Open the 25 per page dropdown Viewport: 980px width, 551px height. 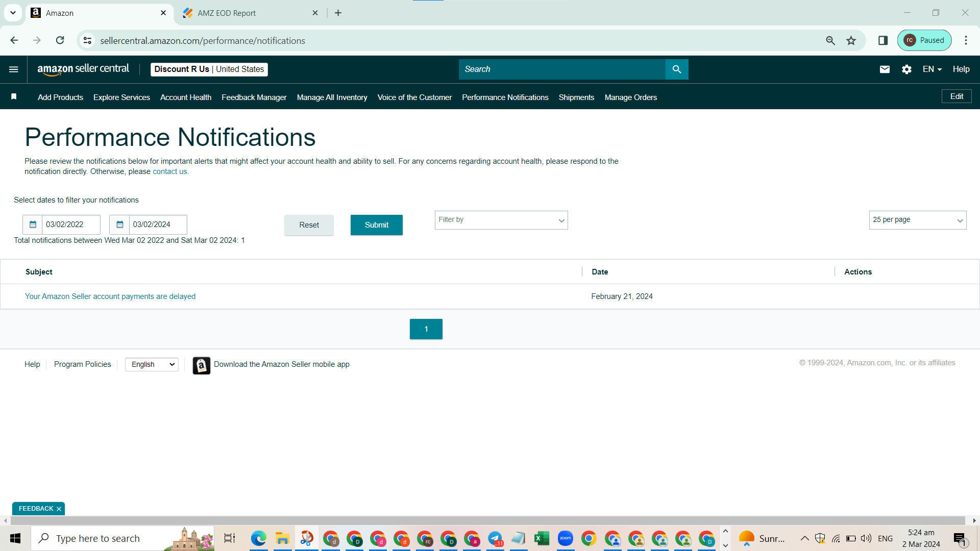click(x=918, y=220)
